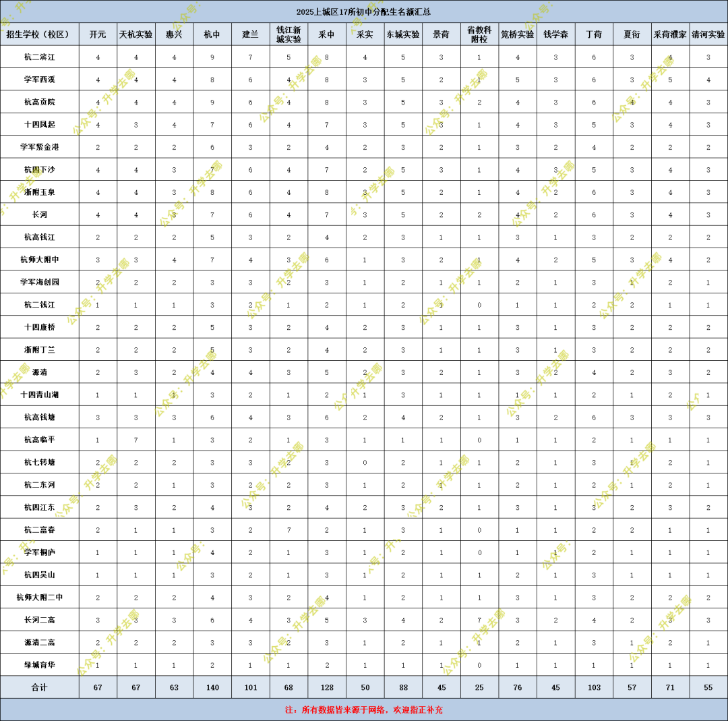This screenshot has height=721, width=728.
Task: Select the 丁荷 total value 103
Action: tap(594, 687)
